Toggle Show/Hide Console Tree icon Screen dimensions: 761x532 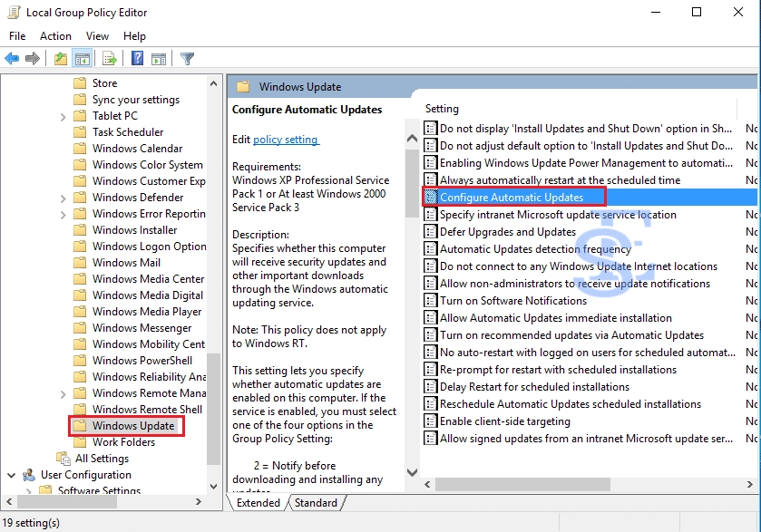click(82, 59)
